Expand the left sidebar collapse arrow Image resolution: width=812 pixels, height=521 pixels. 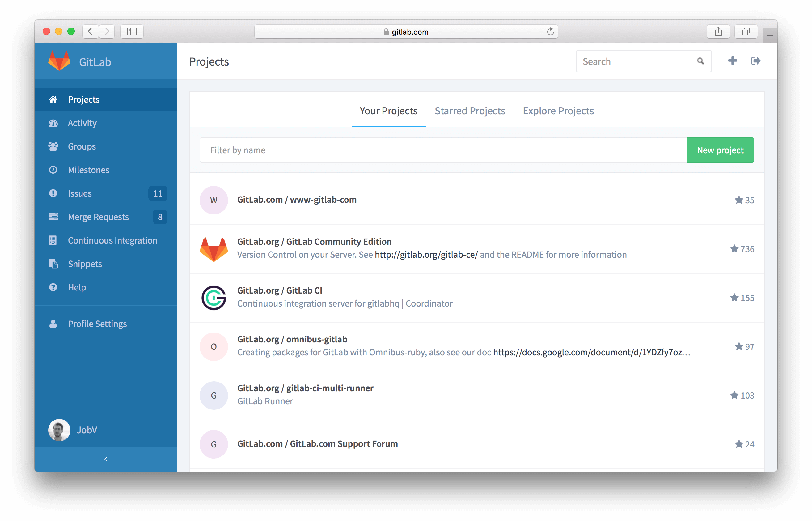point(105,458)
